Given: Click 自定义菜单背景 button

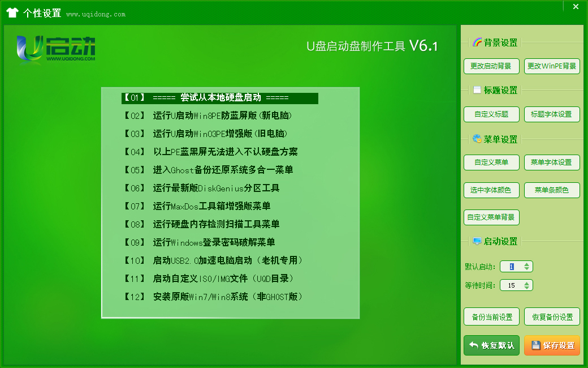Looking at the screenshot, I should [x=491, y=217].
